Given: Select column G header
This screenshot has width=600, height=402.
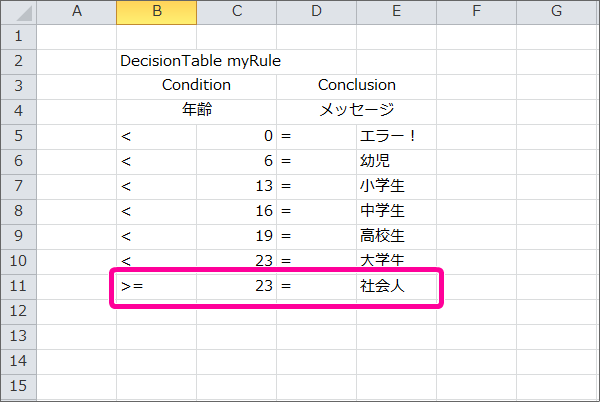Looking at the screenshot, I should point(555,12).
